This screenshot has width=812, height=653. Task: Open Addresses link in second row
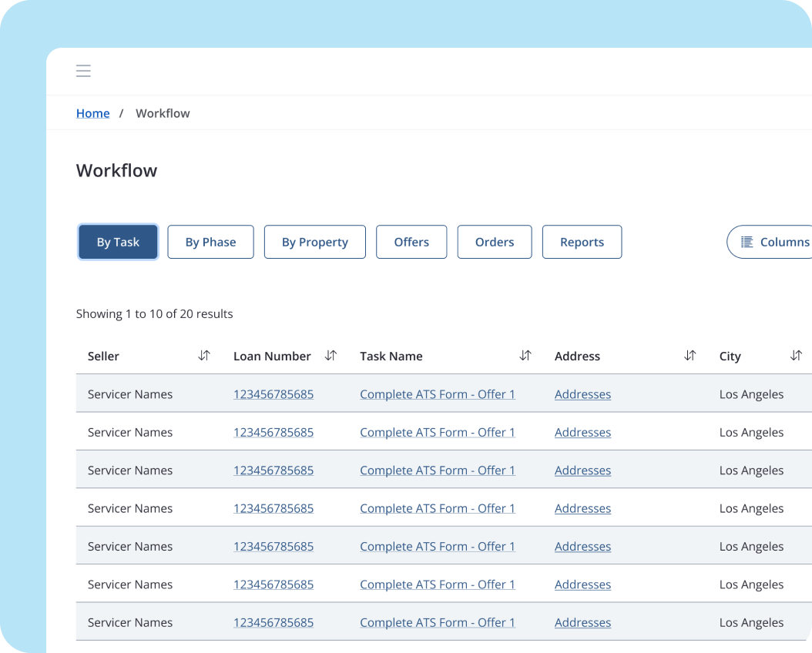pyautogui.click(x=582, y=432)
